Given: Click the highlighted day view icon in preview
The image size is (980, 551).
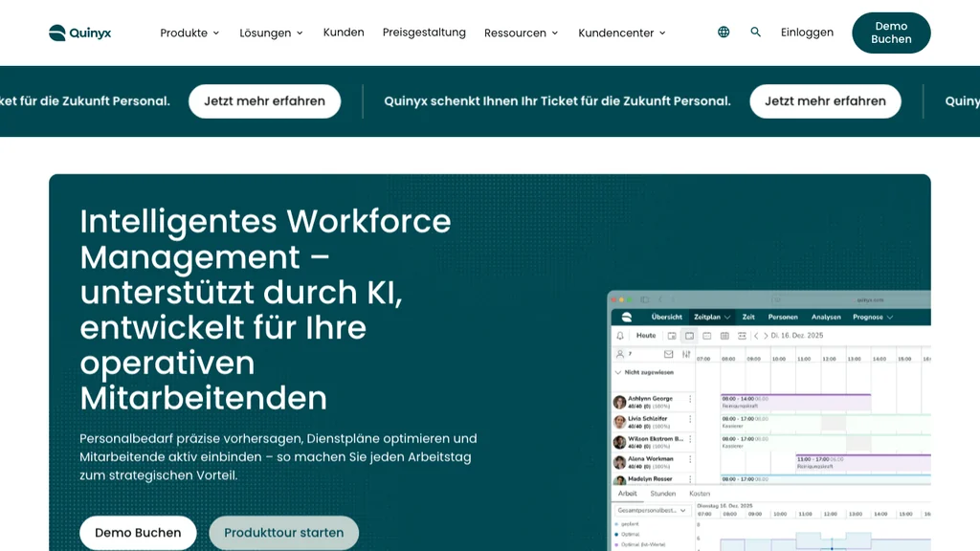Looking at the screenshot, I should [689, 336].
